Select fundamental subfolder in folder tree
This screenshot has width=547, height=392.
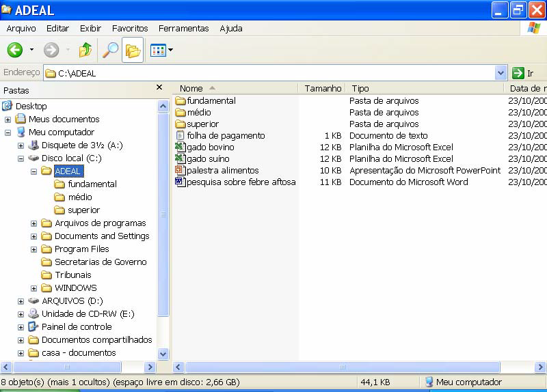click(x=92, y=184)
